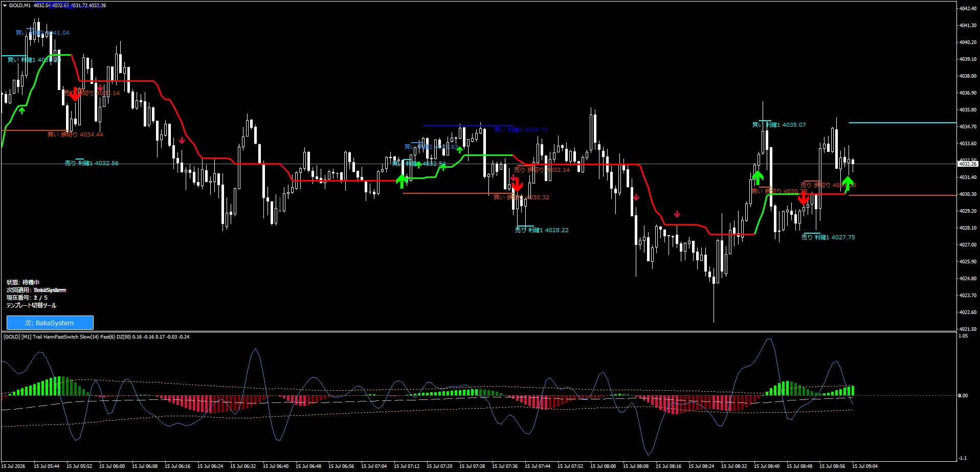Select the cyan take-profit line at right edge
The height and width of the screenshot is (472, 980).
902,123
